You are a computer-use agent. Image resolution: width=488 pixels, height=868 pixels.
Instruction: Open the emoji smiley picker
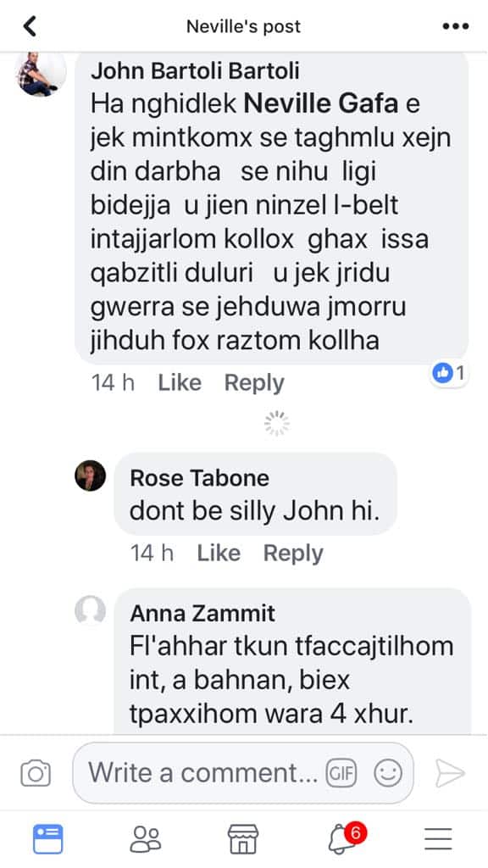point(388,773)
